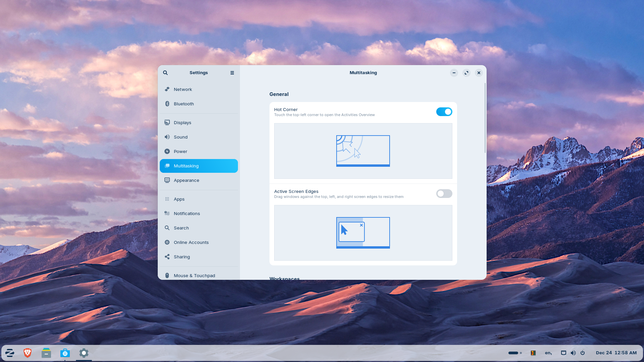
Task: Click the wired network tray icon
Action: [x=563, y=353]
